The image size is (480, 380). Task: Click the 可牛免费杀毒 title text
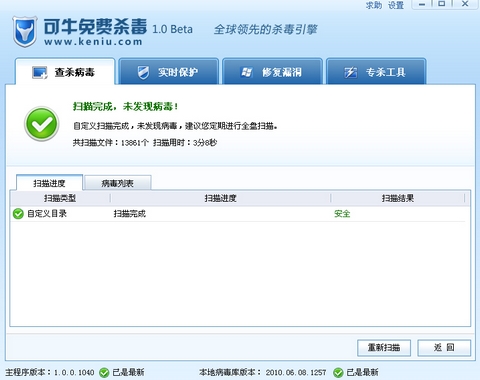[x=95, y=27]
